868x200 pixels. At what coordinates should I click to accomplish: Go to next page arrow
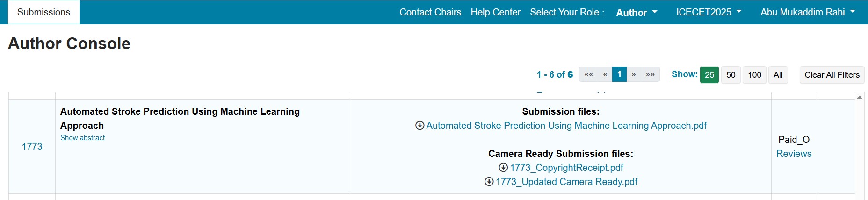point(634,74)
